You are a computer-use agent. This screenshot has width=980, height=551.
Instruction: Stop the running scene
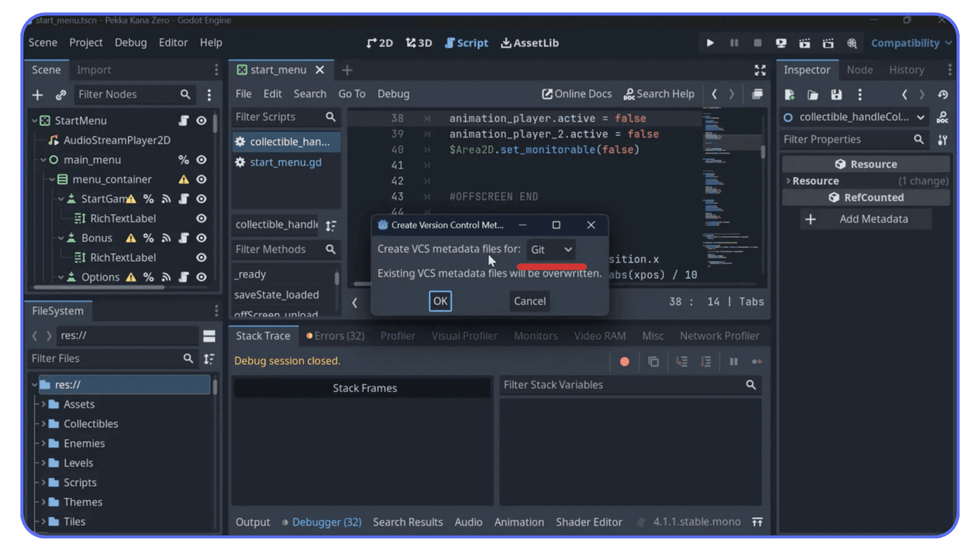757,43
